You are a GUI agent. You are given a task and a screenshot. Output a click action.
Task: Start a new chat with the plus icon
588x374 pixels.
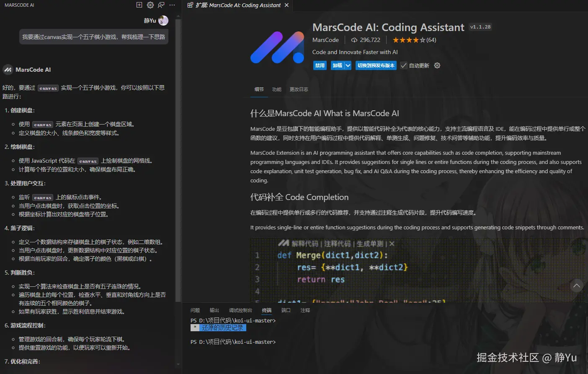click(x=139, y=5)
